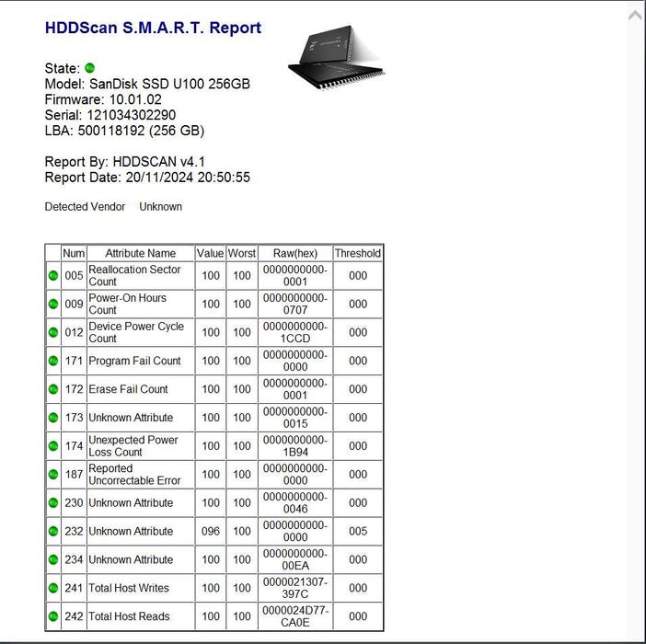Viewport: 646px width, 644px height.
Task: Click status icon for Total Host Reads
Action: [53, 616]
